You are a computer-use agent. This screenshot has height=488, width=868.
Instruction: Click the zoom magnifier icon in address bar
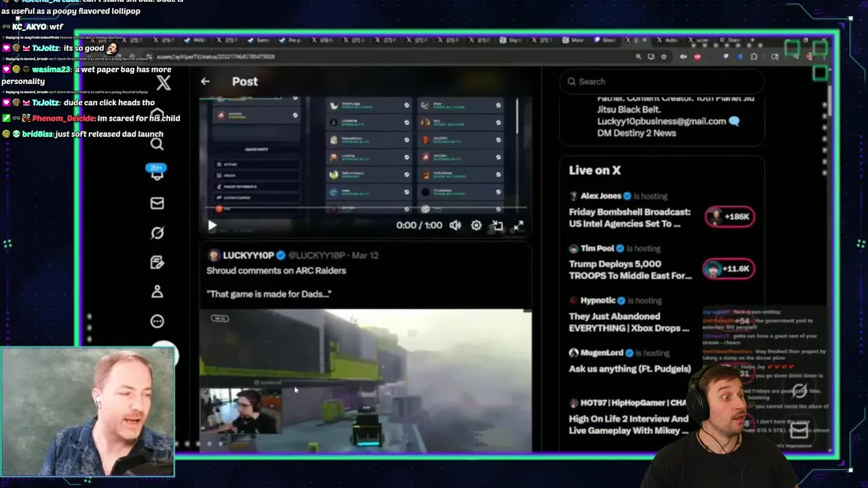(x=638, y=56)
